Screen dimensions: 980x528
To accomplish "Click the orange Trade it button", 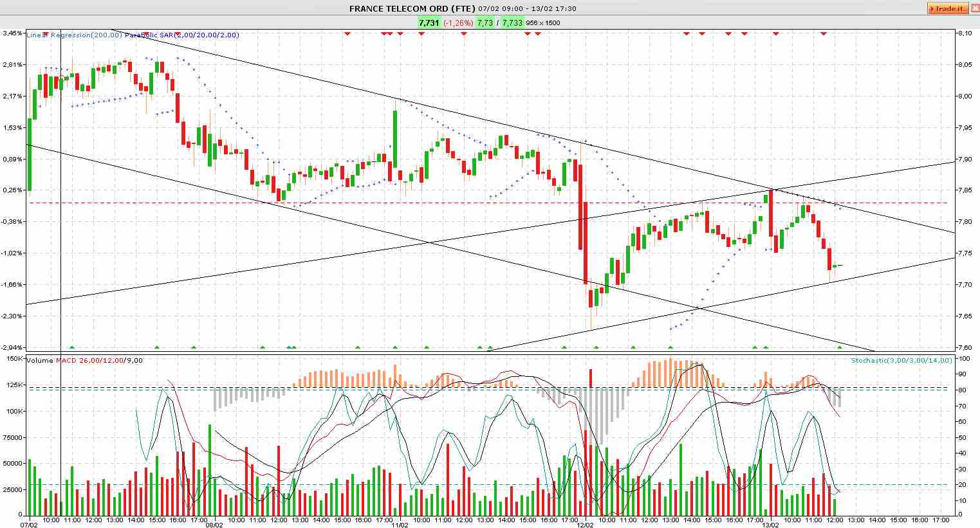I will click(948, 9).
